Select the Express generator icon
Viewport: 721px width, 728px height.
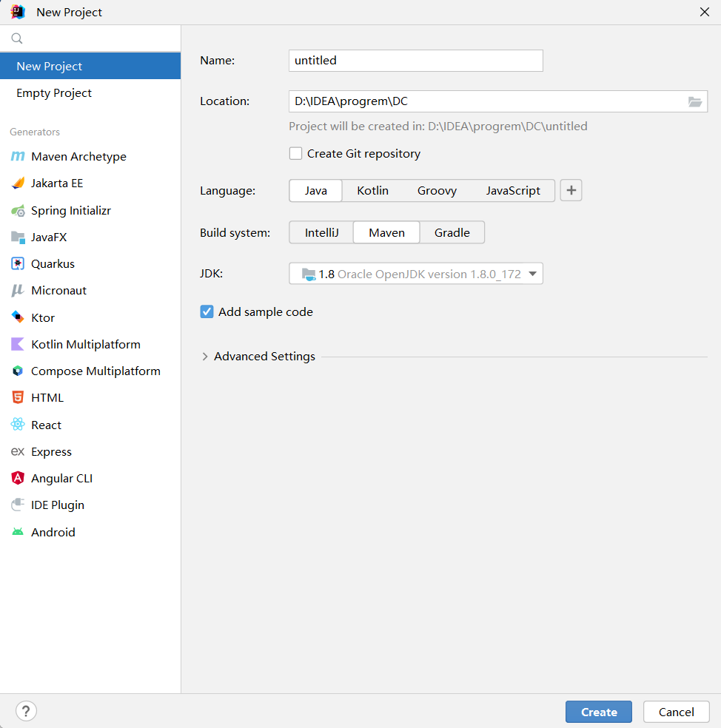tap(18, 451)
